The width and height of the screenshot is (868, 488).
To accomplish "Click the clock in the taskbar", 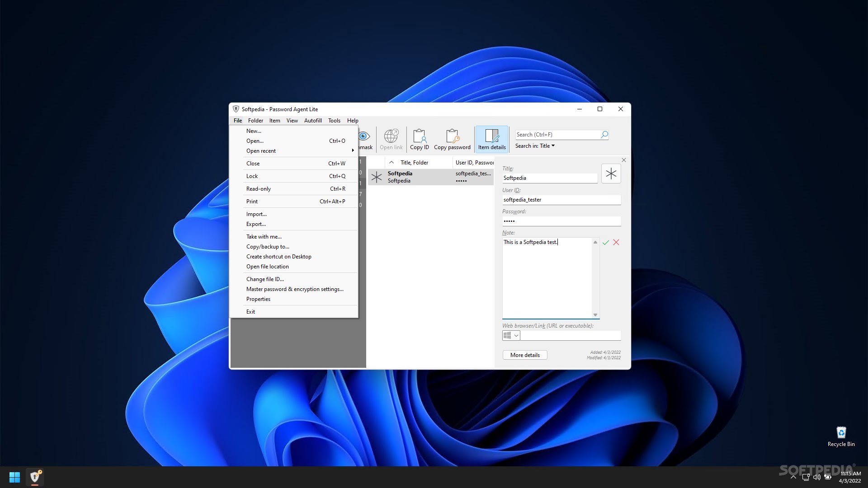I will point(850,477).
